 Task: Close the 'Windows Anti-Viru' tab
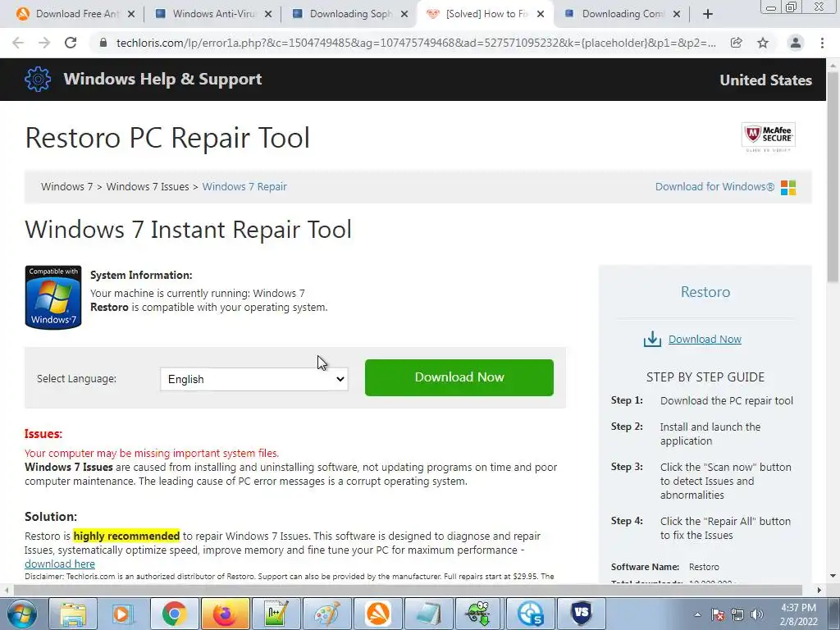click(x=268, y=15)
